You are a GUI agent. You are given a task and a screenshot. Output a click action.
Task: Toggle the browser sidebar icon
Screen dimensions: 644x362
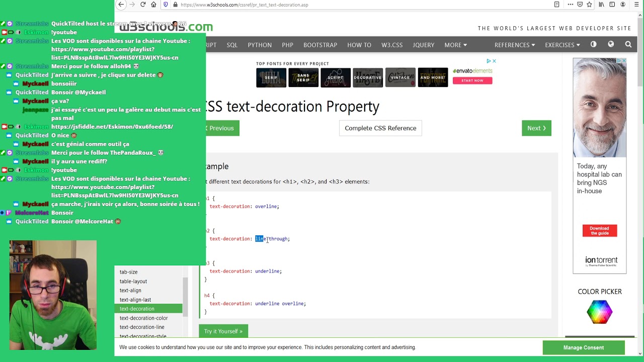[612, 5]
